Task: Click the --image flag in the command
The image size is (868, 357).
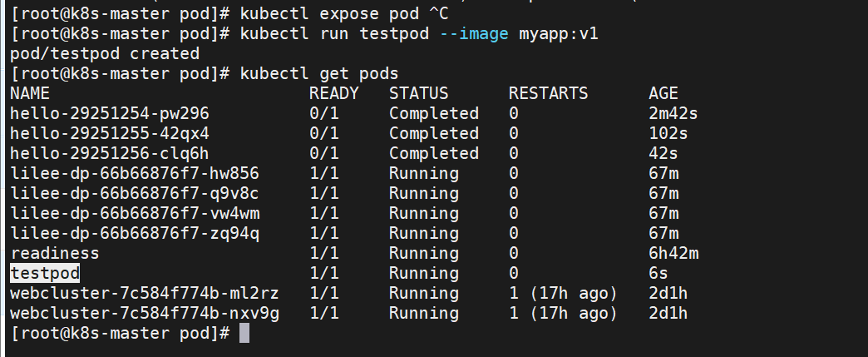Action: 474,34
